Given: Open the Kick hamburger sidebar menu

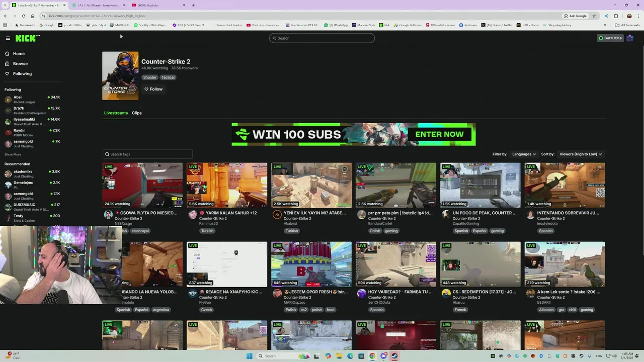Looking at the screenshot, I should click(8, 38).
